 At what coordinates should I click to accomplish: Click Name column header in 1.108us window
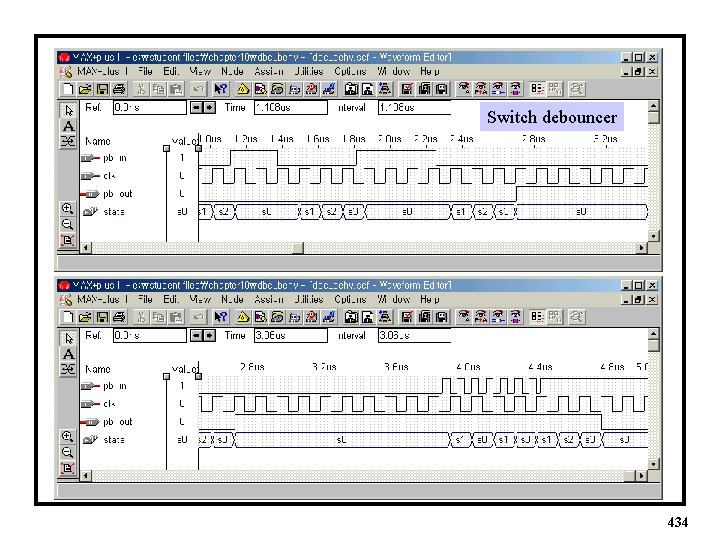click(98, 141)
